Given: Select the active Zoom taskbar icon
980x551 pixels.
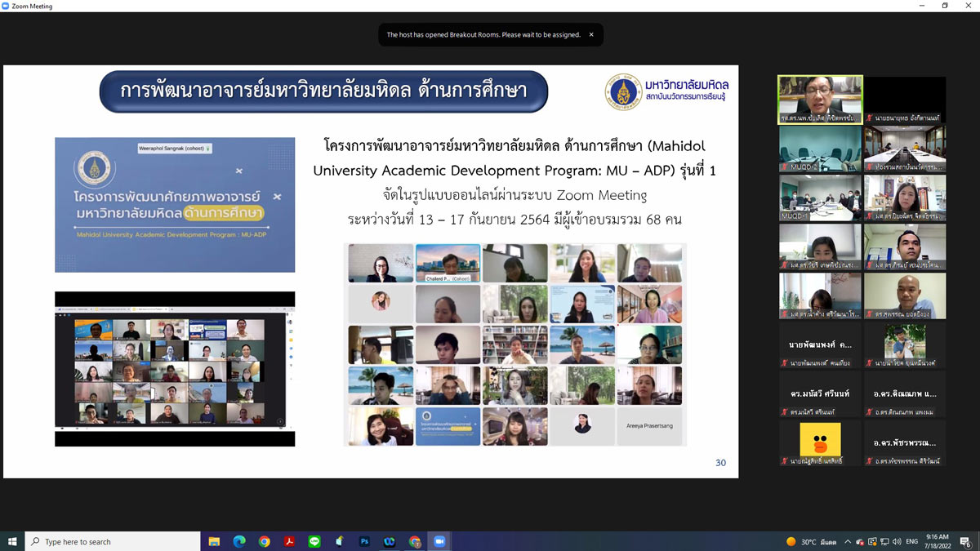Looking at the screenshot, I should (439, 541).
